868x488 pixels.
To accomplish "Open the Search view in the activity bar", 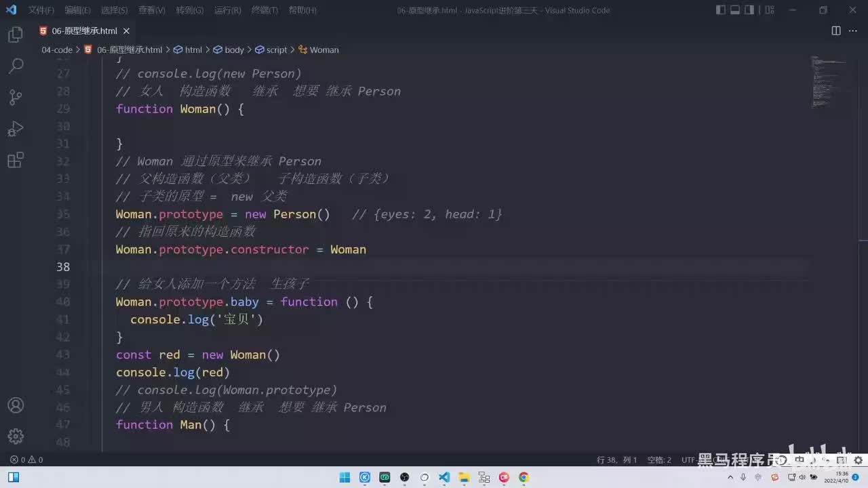I will pos(15,66).
